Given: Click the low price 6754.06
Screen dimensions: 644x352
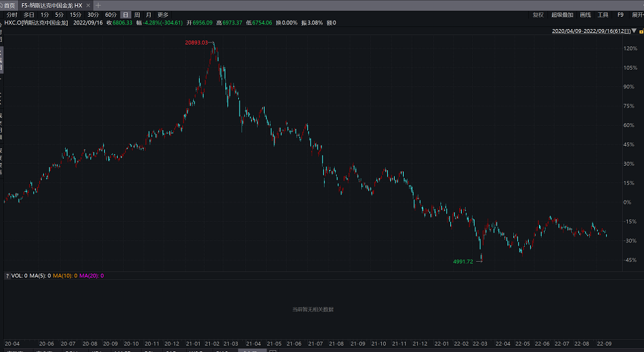Looking at the screenshot, I should (x=262, y=23).
